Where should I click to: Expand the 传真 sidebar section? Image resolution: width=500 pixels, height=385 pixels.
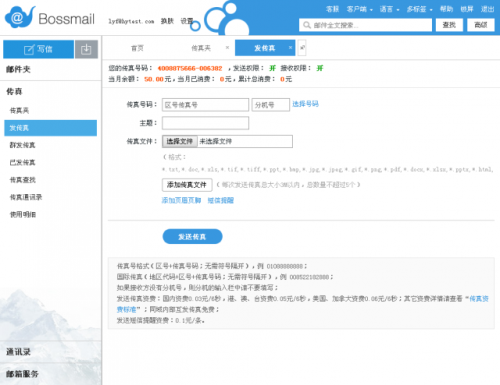[x=14, y=91]
